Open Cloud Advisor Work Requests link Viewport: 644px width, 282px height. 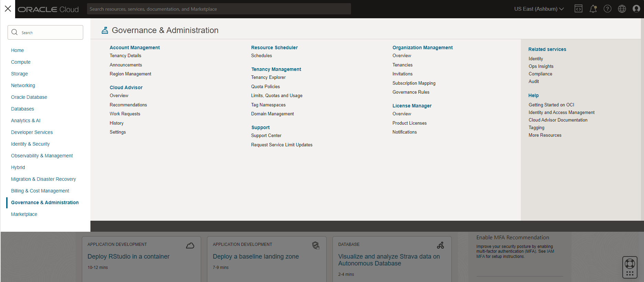tap(125, 114)
